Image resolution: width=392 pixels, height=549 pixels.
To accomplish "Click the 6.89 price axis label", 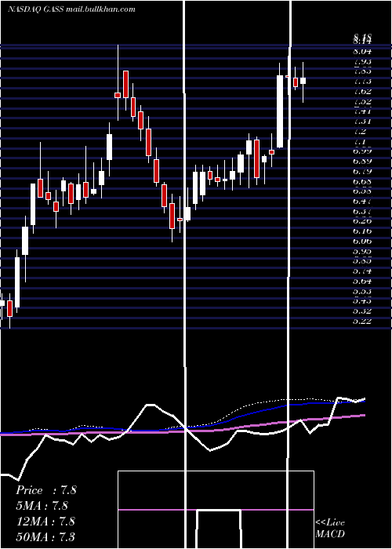I will (x=362, y=162).
